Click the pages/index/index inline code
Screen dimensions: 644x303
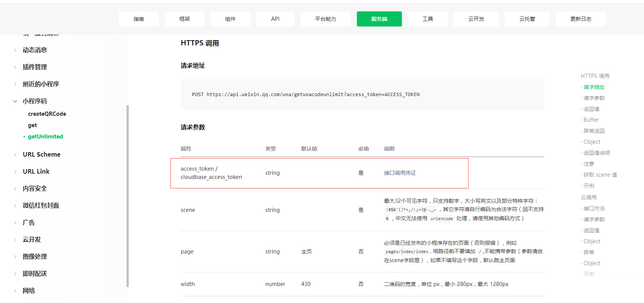pyautogui.click(x=407, y=252)
